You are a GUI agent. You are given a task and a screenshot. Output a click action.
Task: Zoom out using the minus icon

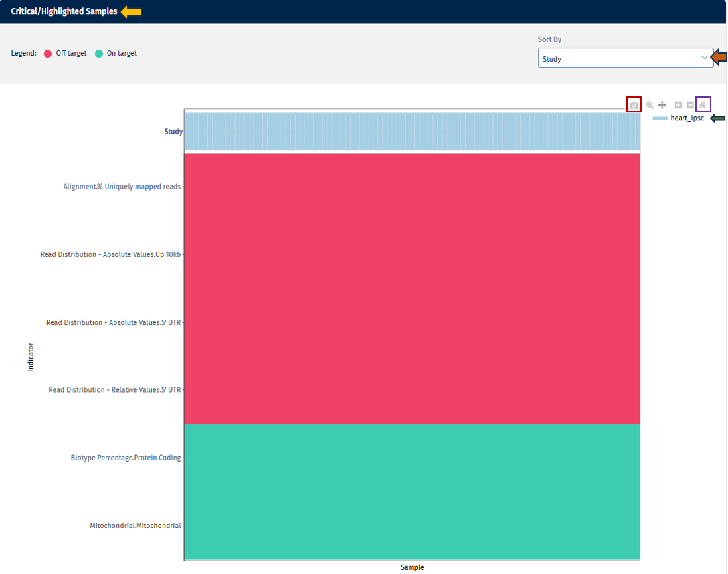689,104
